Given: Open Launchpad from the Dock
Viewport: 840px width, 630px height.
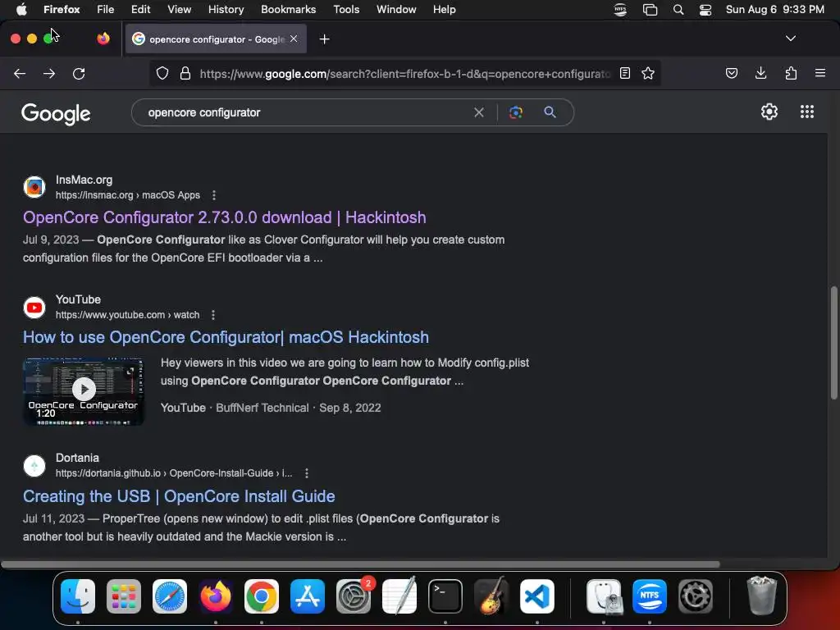Looking at the screenshot, I should 124,596.
